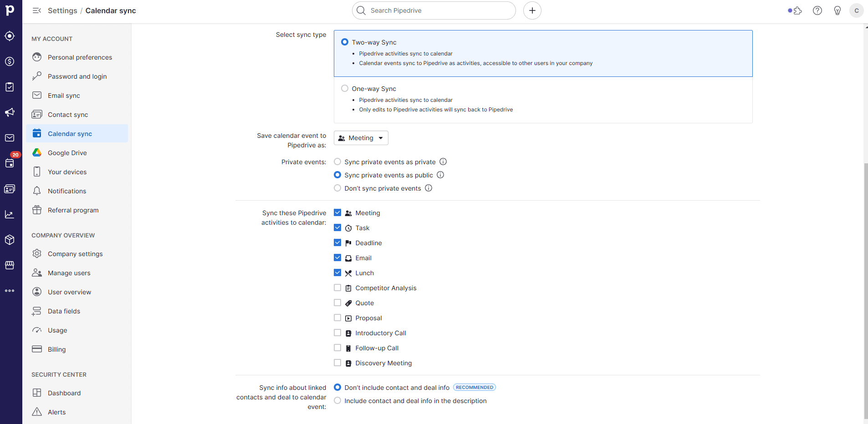
Task: Check the Discovery Meeting checkbox
Action: tap(337, 363)
